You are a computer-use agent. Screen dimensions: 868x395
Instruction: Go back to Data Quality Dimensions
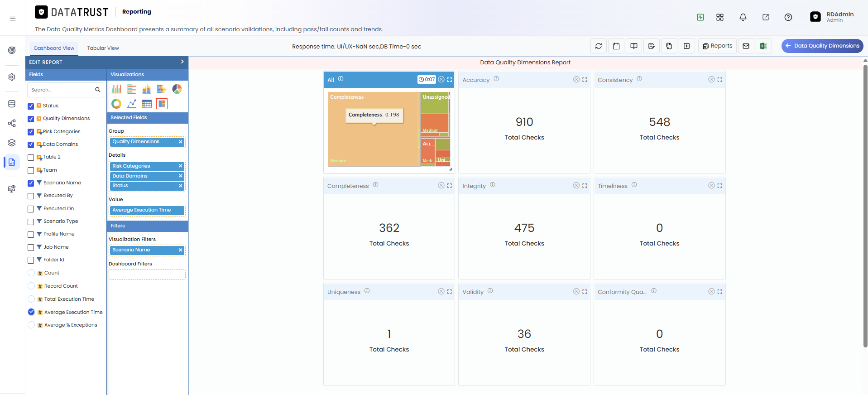tap(822, 46)
